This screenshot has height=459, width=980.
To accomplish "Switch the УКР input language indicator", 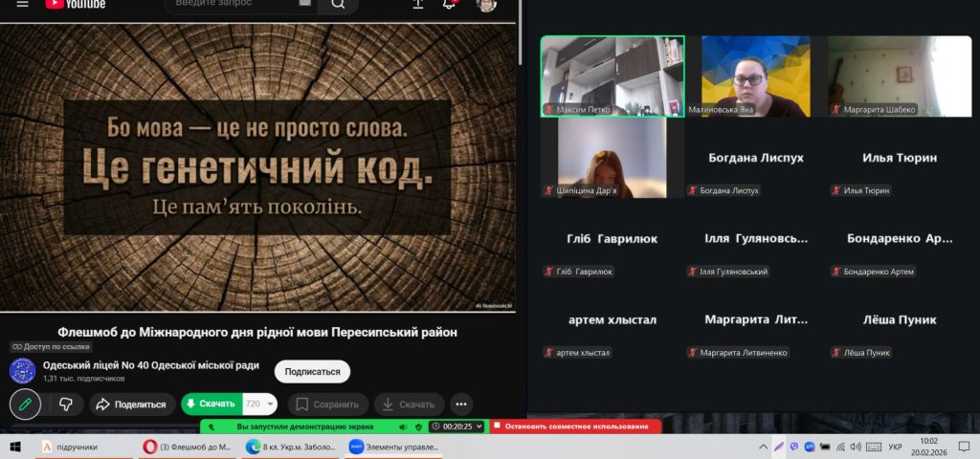I will tap(895, 447).
